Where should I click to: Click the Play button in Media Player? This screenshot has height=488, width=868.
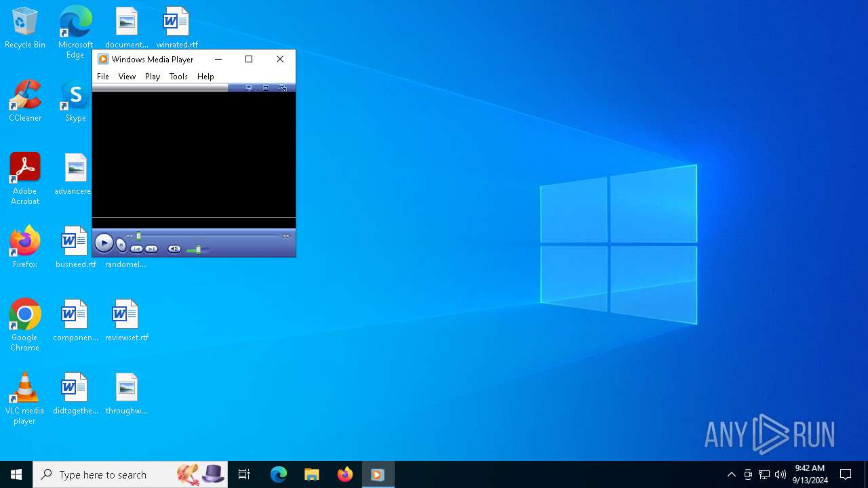pos(104,243)
